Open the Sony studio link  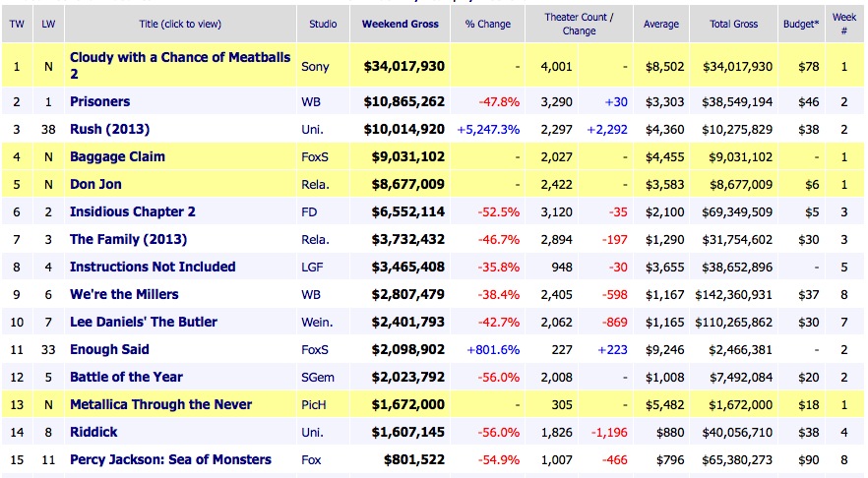[315, 66]
